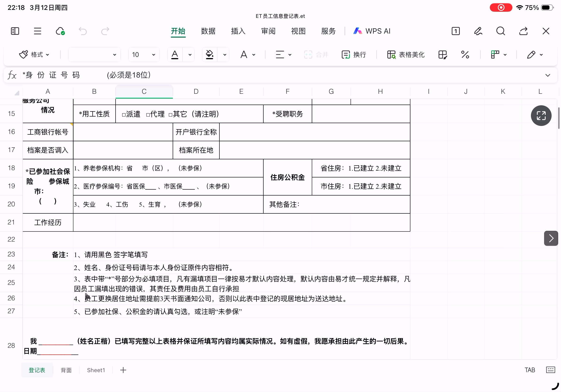The image size is (561, 392).
Task: Click the percent number format icon
Action: point(465,55)
